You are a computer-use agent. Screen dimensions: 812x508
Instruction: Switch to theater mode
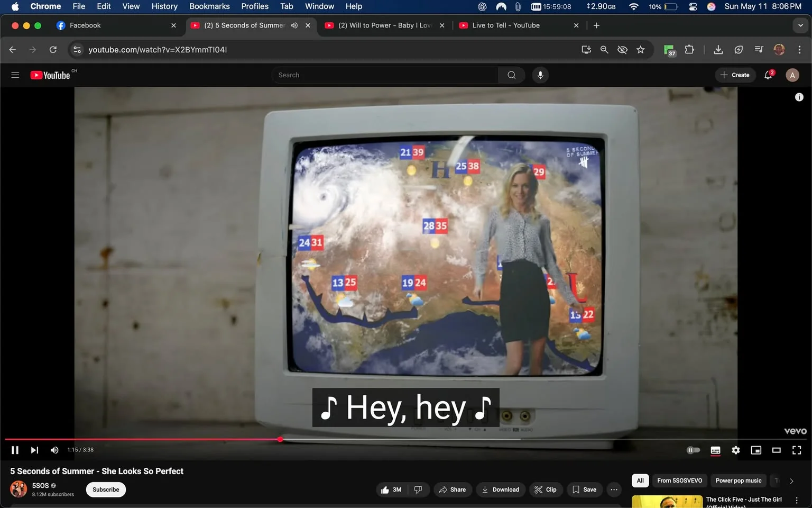pos(776,450)
